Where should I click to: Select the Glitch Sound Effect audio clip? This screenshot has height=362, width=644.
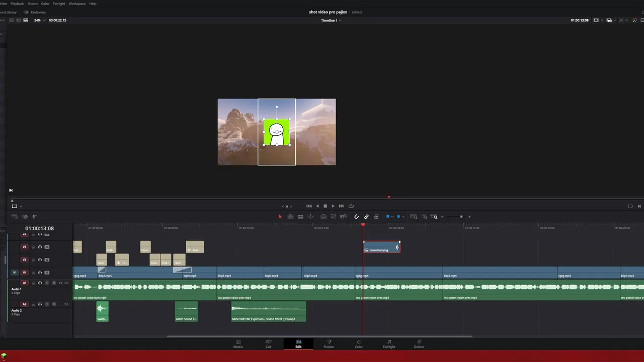tap(186, 311)
